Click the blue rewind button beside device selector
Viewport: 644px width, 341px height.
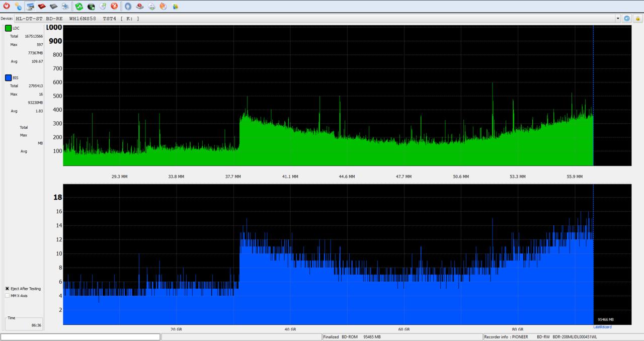[627, 19]
